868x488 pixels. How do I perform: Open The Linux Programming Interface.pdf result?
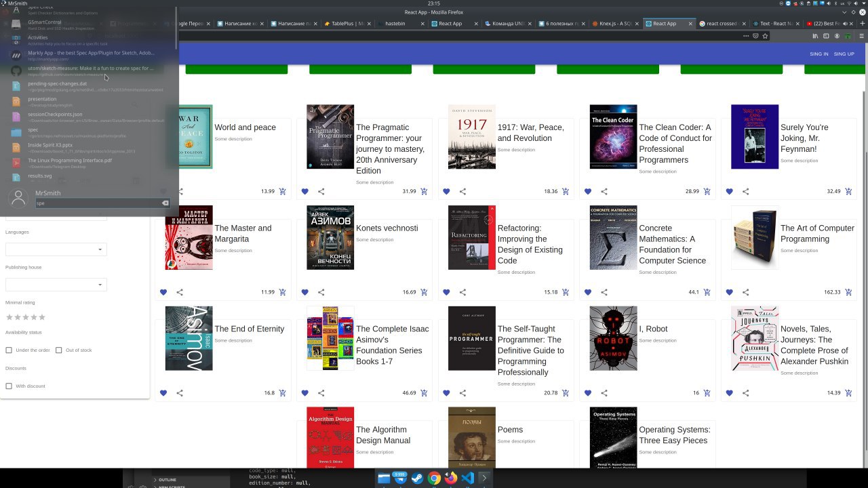(90, 163)
